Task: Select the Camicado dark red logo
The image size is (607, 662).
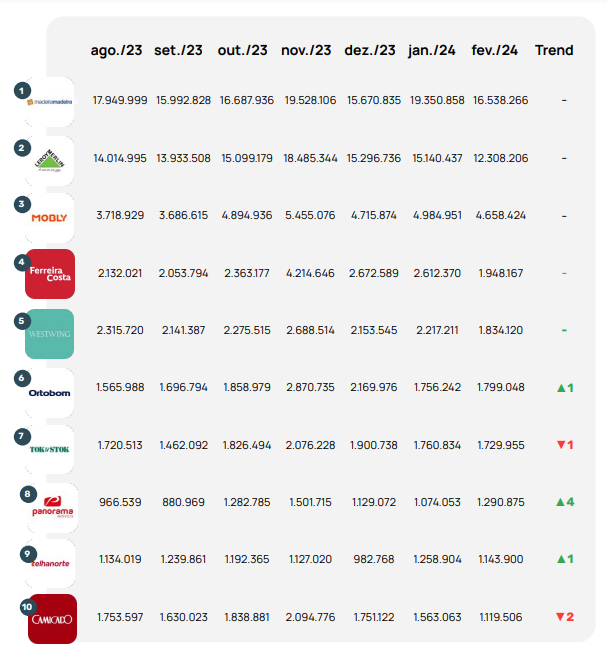Action: coord(50,619)
